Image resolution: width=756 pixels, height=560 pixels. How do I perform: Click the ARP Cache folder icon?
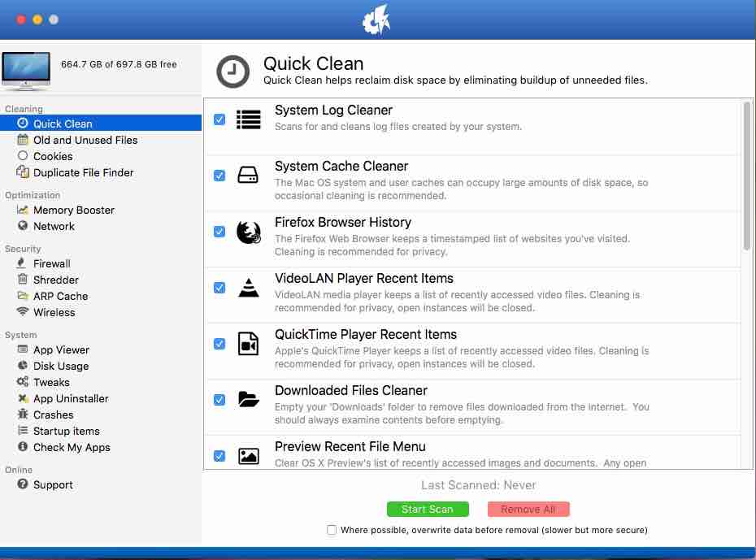point(23,295)
